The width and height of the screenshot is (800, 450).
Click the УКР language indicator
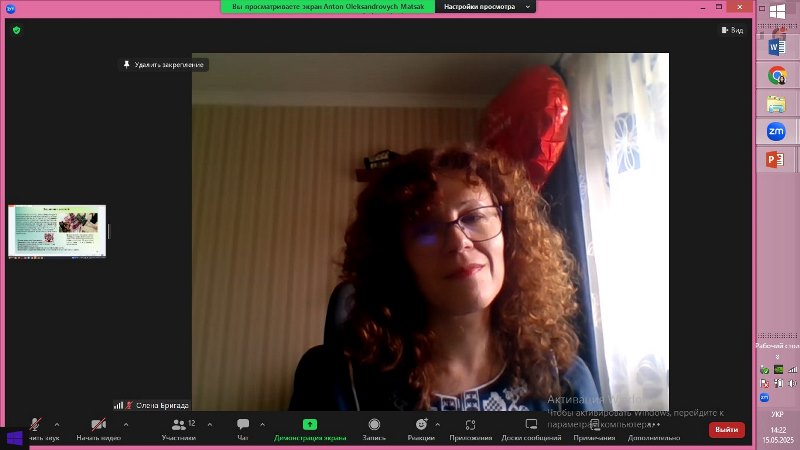[x=777, y=414]
